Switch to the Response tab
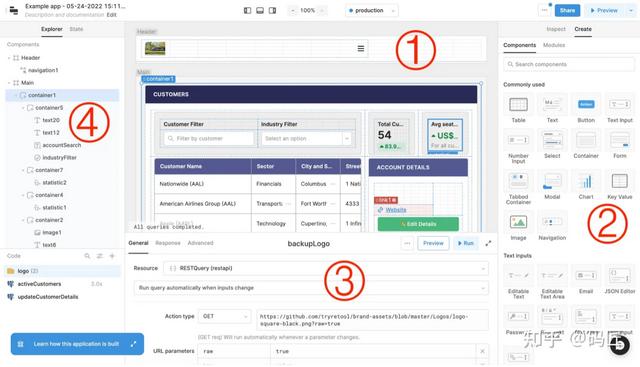 click(x=168, y=243)
